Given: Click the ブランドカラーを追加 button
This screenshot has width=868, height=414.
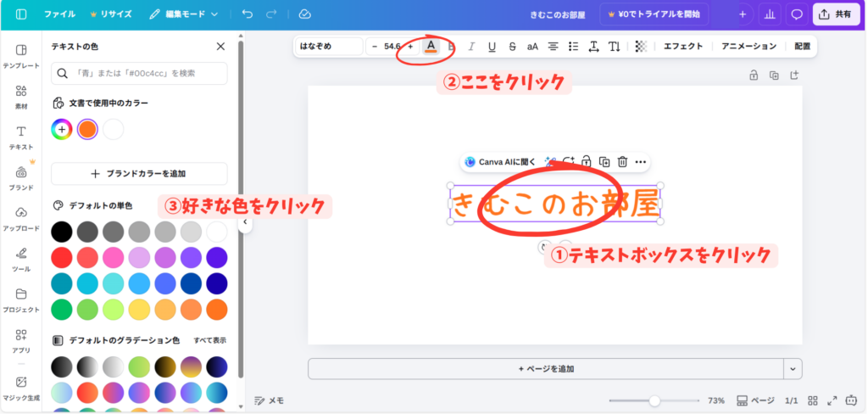Looking at the screenshot, I should click(x=139, y=173).
